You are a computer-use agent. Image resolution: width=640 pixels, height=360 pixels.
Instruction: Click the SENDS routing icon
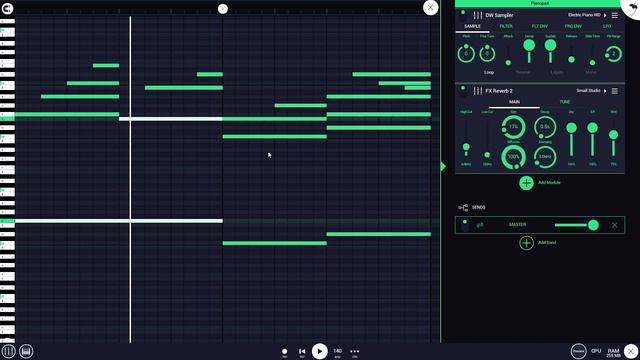coord(463,208)
